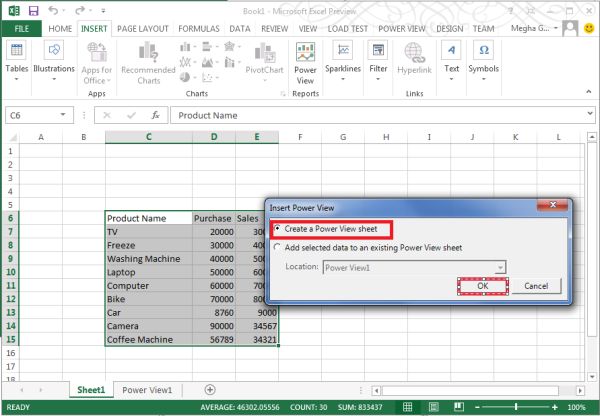600x416 pixels.
Task: Switch to the REVIEW tab
Action: pos(274,29)
